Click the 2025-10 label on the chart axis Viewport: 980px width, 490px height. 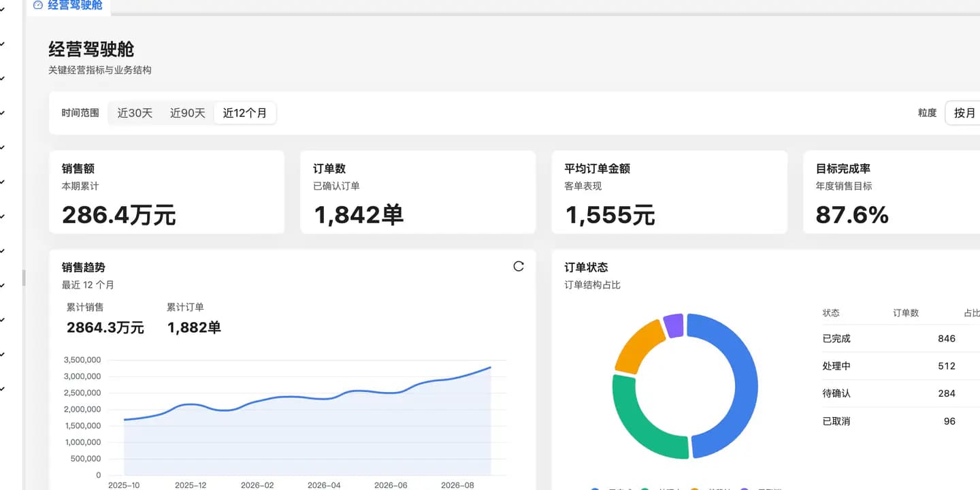125,485
